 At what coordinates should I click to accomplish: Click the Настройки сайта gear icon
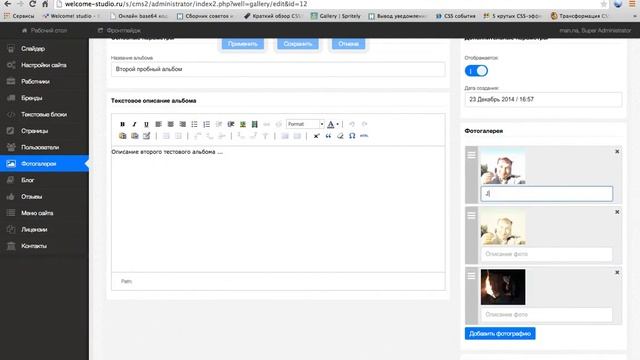click(11, 65)
